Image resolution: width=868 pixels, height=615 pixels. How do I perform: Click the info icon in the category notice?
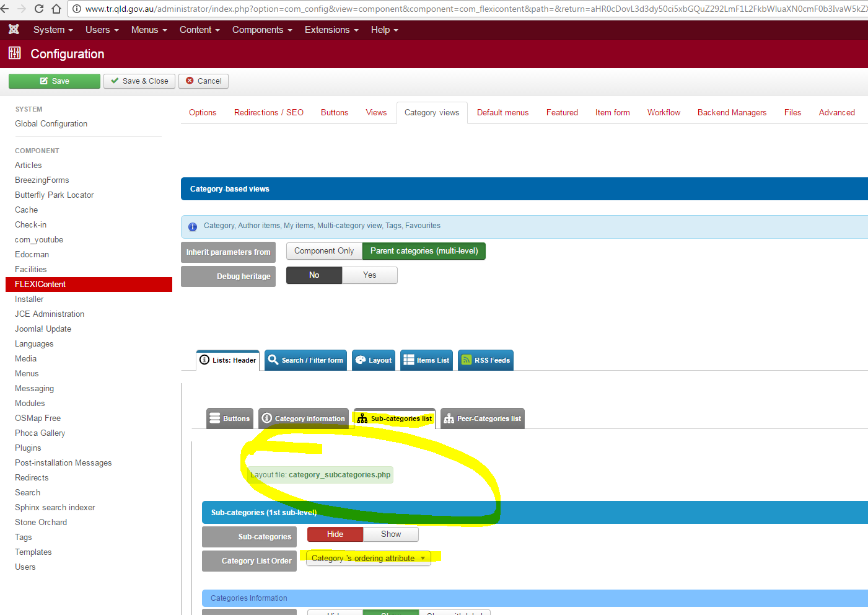pyautogui.click(x=193, y=227)
